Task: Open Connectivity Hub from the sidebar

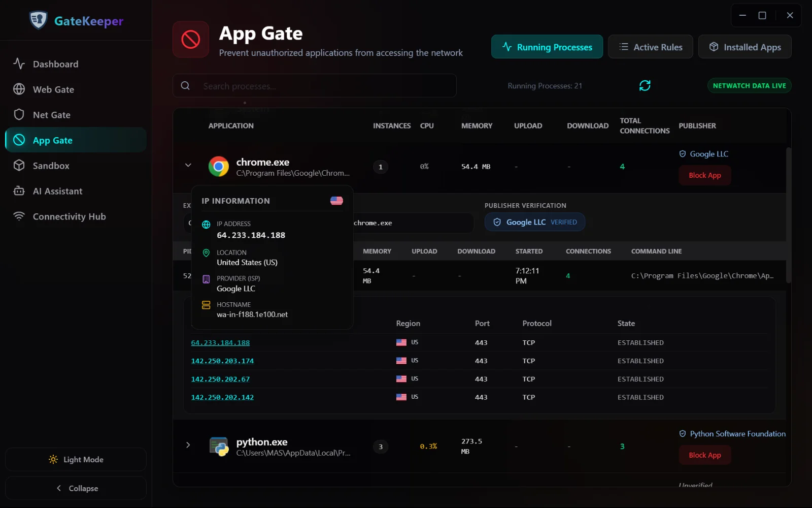Action: pos(76,216)
